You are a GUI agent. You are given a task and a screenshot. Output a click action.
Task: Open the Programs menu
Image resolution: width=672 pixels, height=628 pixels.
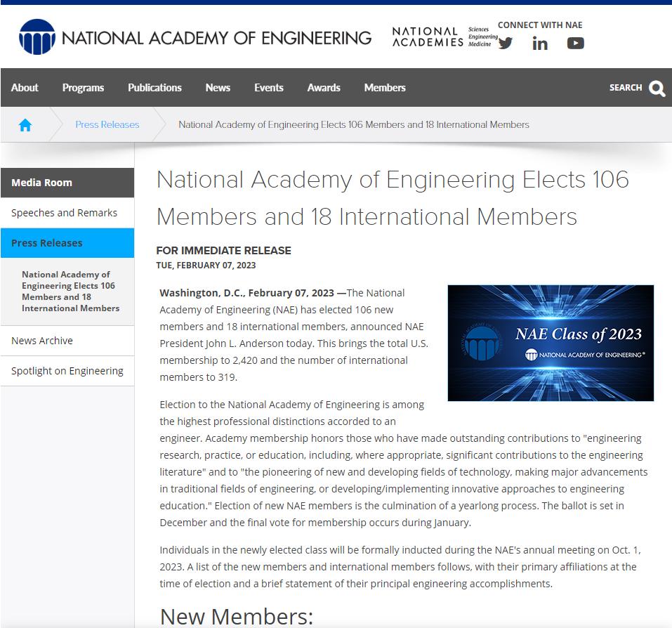point(83,88)
